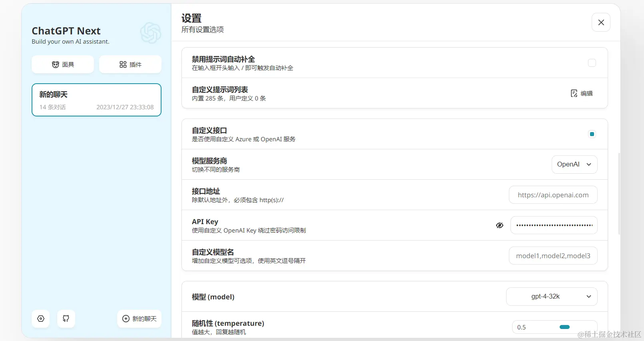The height and width of the screenshot is (341, 644).
Task: Click the API Key password field
Action: [554, 225]
